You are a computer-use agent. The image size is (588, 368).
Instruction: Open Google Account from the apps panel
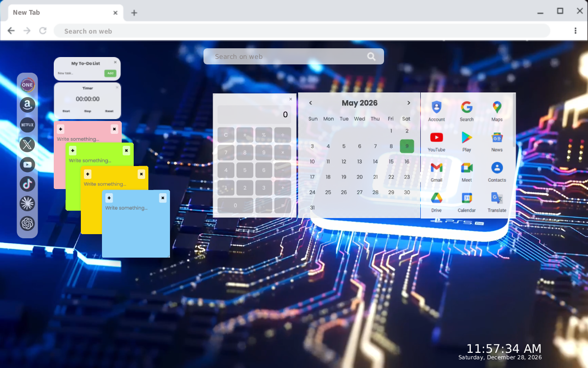(436, 111)
